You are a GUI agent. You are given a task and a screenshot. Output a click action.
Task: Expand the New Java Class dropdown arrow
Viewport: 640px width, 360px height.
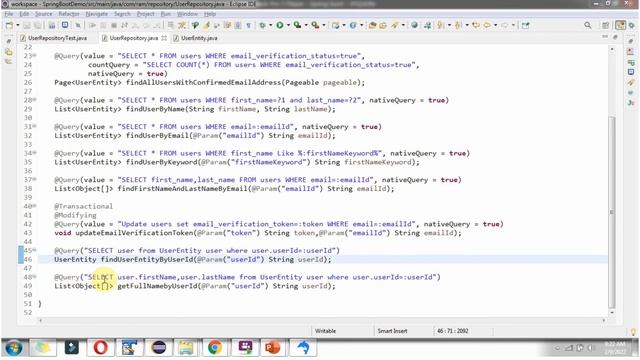tap(362, 25)
